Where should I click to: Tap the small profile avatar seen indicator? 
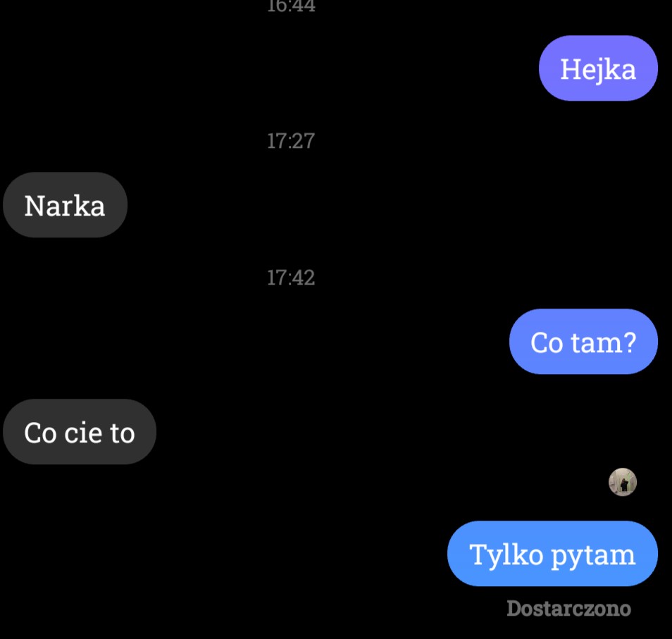pos(623,482)
